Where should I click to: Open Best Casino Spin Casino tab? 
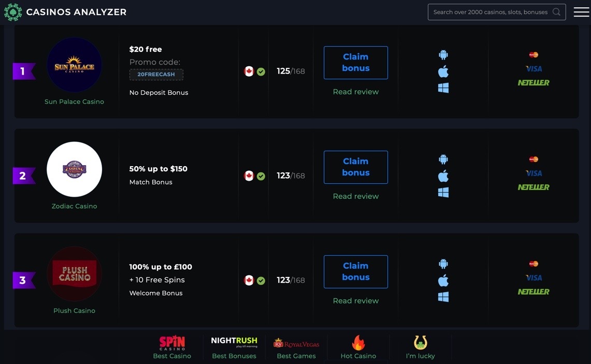pyautogui.click(x=172, y=347)
